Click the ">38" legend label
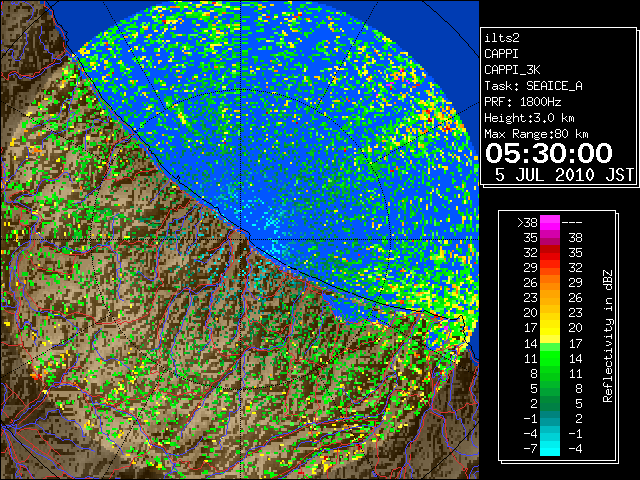The height and width of the screenshot is (480, 640). pyautogui.click(x=527, y=223)
